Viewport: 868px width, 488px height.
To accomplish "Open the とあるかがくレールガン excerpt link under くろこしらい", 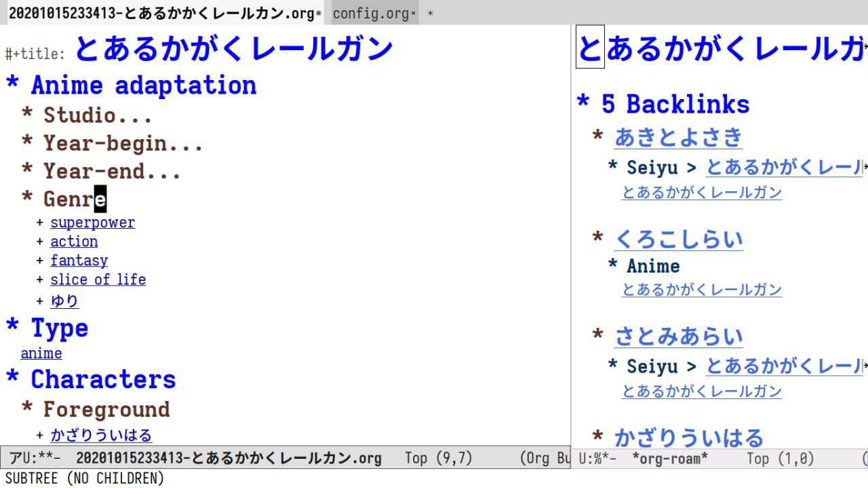I will tap(702, 290).
